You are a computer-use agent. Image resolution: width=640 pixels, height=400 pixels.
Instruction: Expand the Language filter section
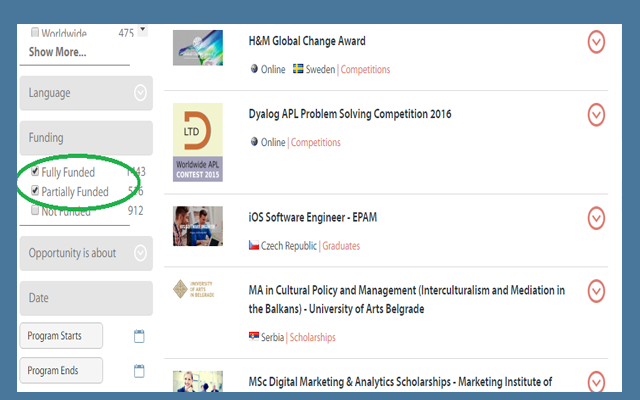pyautogui.click(x=86, y=93)
